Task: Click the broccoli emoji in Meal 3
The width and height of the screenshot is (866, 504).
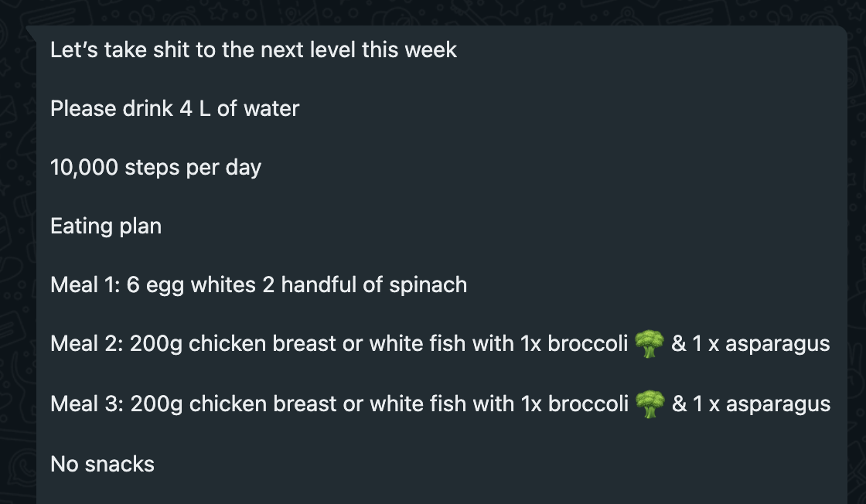Action: pos(649,404)
